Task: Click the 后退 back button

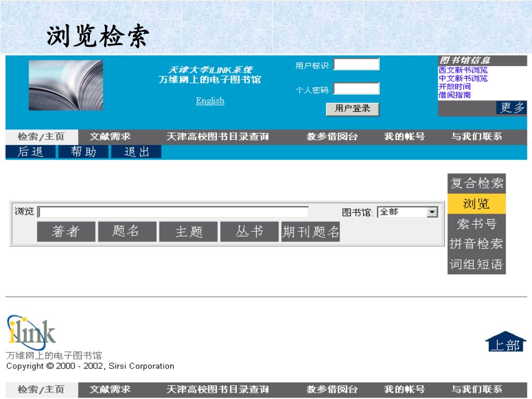Action: pos(31,152)
